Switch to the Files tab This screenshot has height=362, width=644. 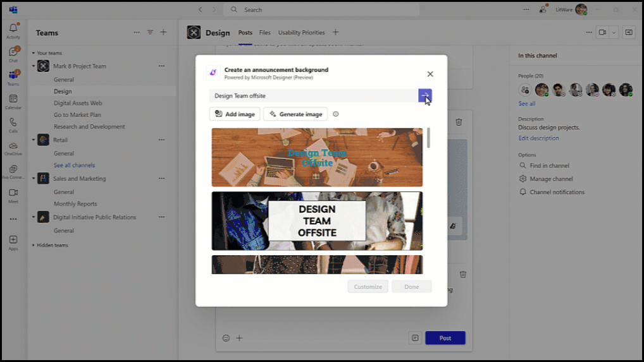coord(264,33)
